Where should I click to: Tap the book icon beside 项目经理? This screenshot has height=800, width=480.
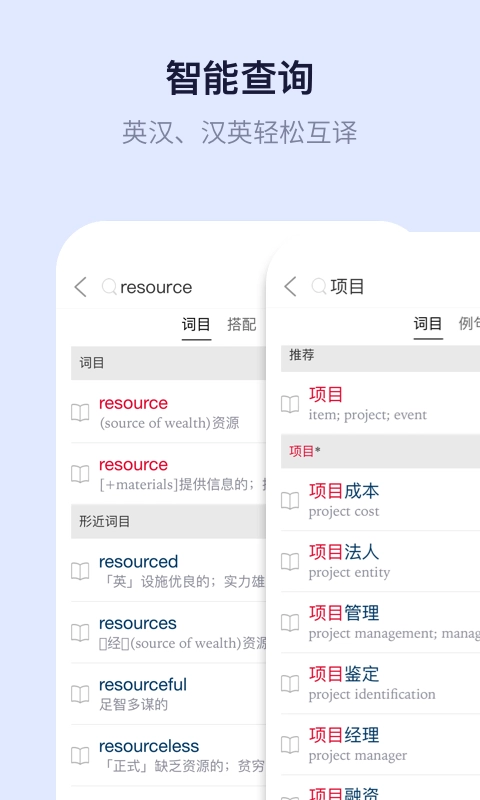tap(290, 744)
